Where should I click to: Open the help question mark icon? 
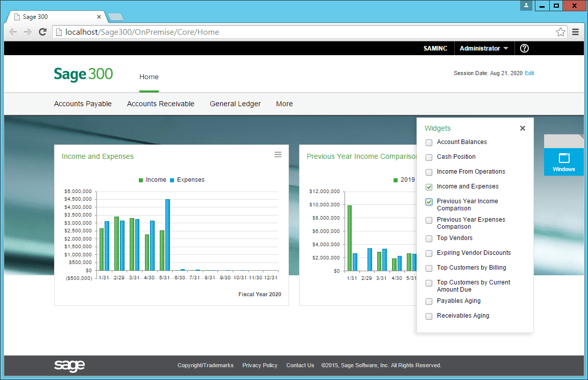[524, 49]
